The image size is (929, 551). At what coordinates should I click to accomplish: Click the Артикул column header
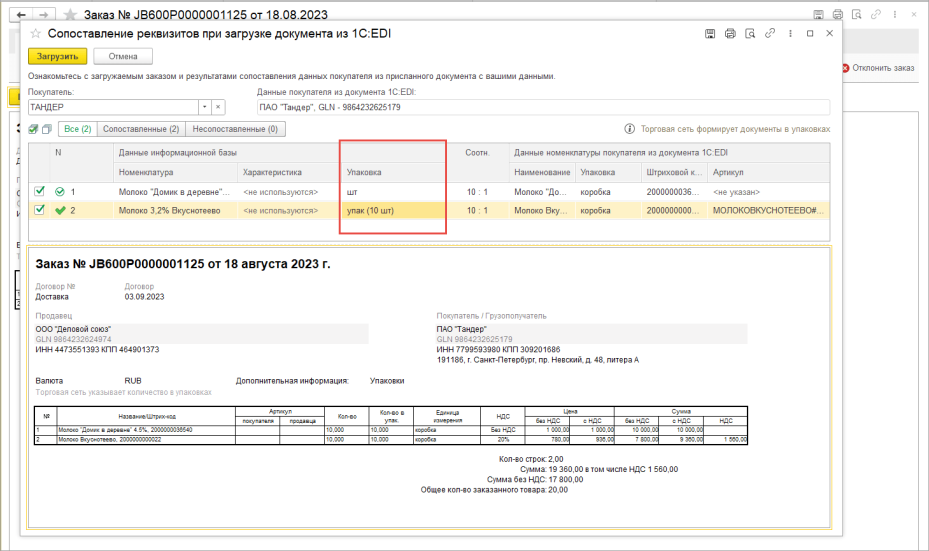[x=768, y=172]
